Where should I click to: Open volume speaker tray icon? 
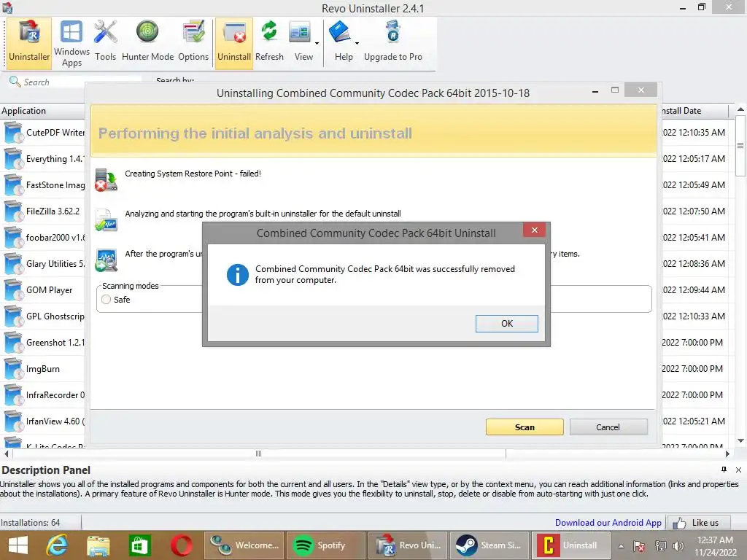[x=678, y=546]
